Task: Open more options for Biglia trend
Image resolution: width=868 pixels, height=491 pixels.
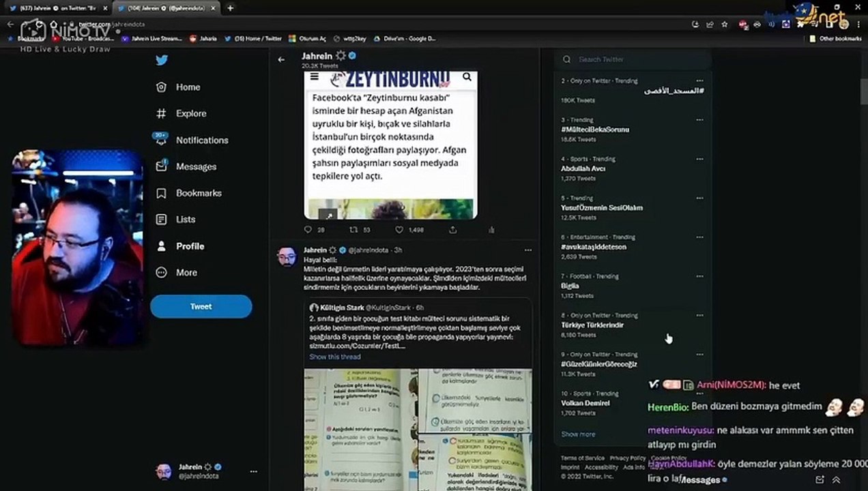Action: 699,276
